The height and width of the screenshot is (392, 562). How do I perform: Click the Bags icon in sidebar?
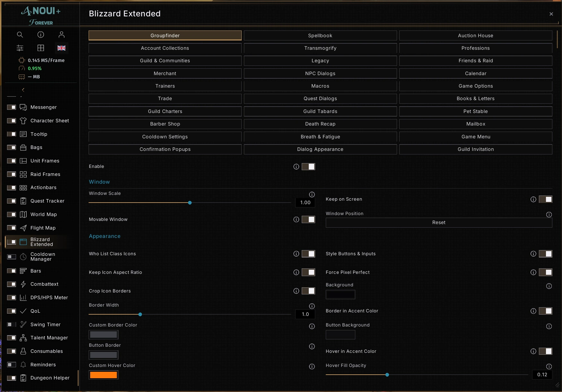point(23,147)
